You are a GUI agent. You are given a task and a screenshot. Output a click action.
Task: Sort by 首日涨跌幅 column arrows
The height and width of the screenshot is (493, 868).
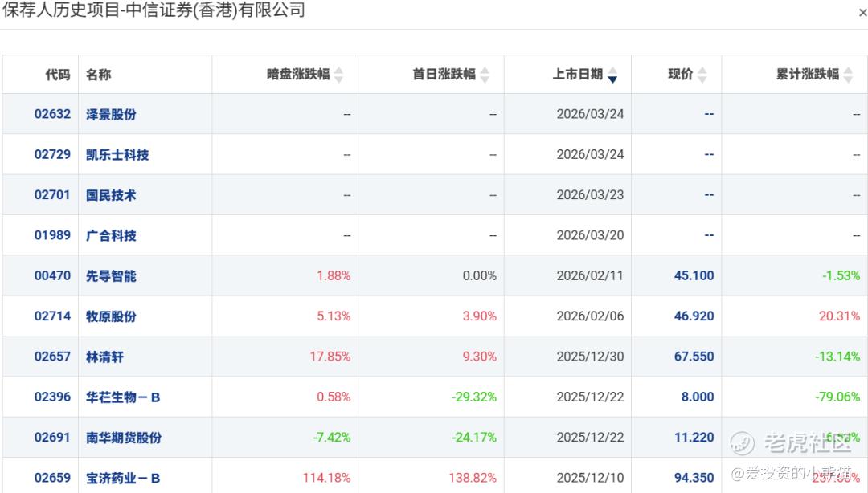pyautogui.click(x=485, y=75)
